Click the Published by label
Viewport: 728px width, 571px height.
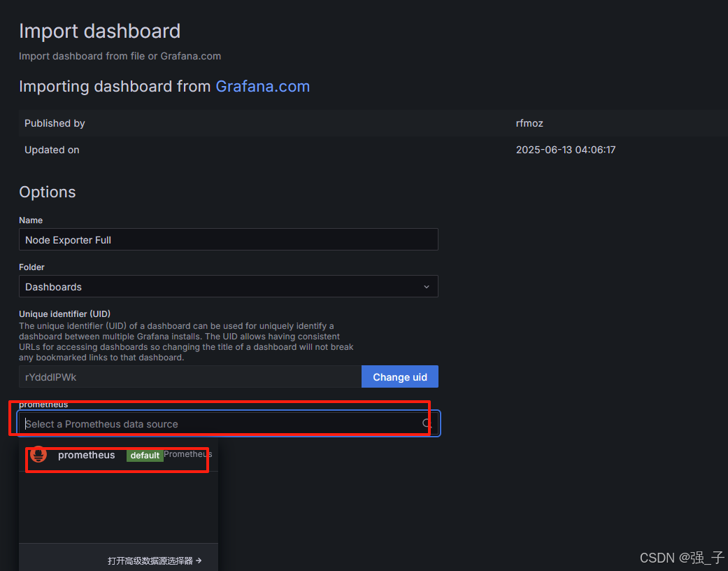55,123
